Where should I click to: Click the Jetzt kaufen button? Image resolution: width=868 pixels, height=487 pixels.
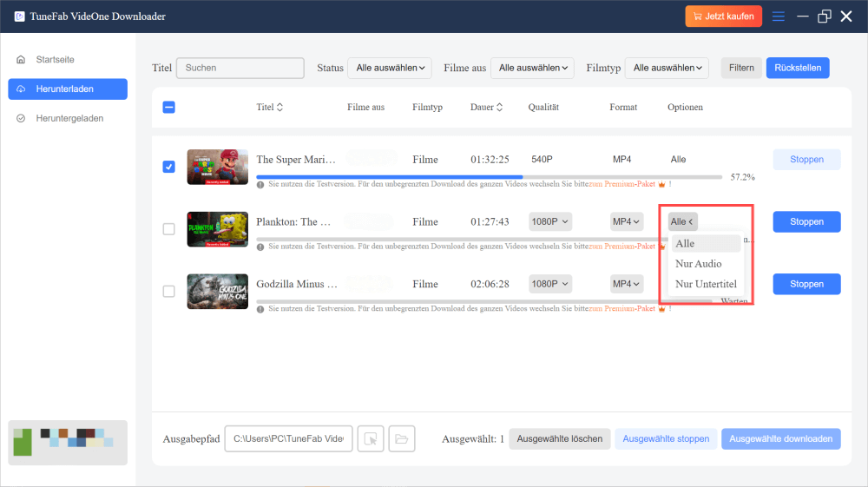pos(724,16)
